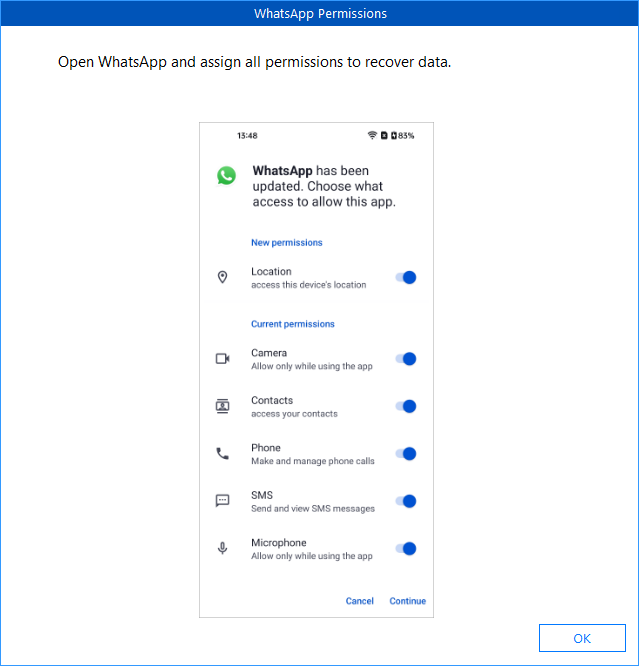Image resolution: width=639 pixels, height=666 pixels.
Task: Toggle the Location permission switch
Action: (x=405, y=278)
